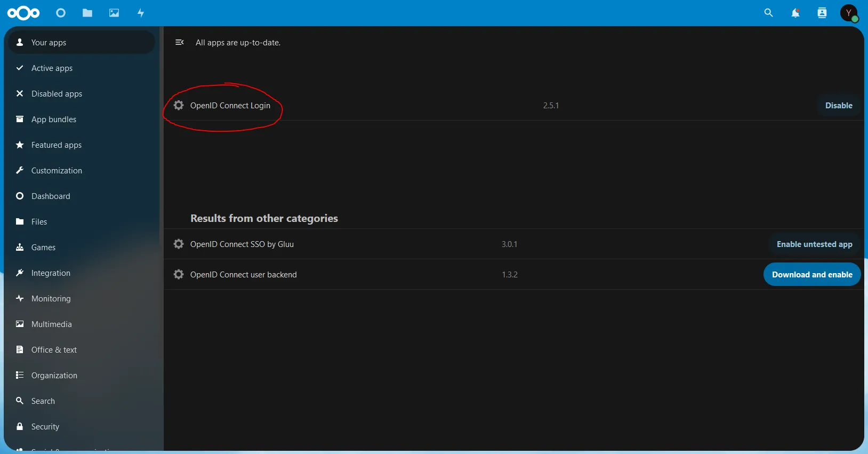Click the pulse icon next to Monitoring
868x454 pixels.
[x=20, y=298]
